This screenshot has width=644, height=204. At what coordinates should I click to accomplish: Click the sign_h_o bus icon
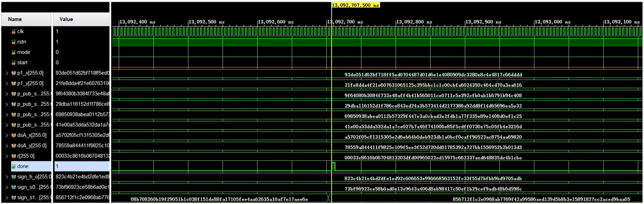14,177
